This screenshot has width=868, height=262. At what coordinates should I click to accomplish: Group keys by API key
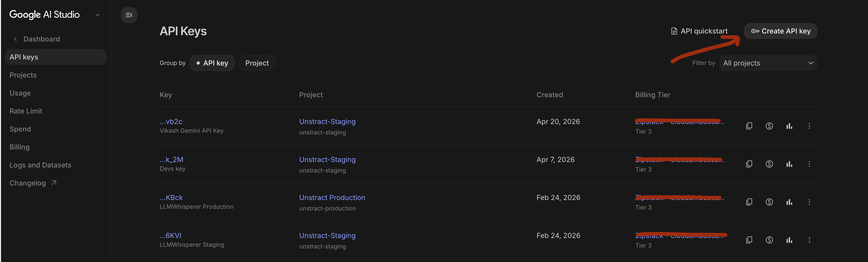212,63
